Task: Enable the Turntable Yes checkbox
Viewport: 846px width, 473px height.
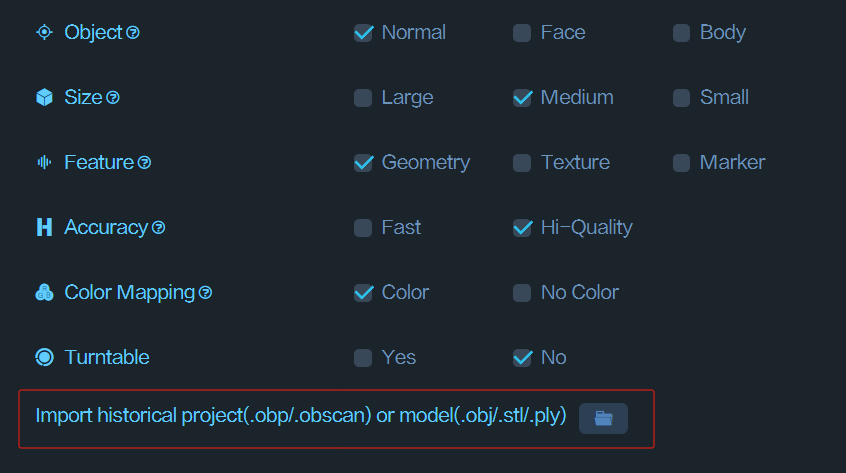Action: pyautogui.click(x=363, y=358)
